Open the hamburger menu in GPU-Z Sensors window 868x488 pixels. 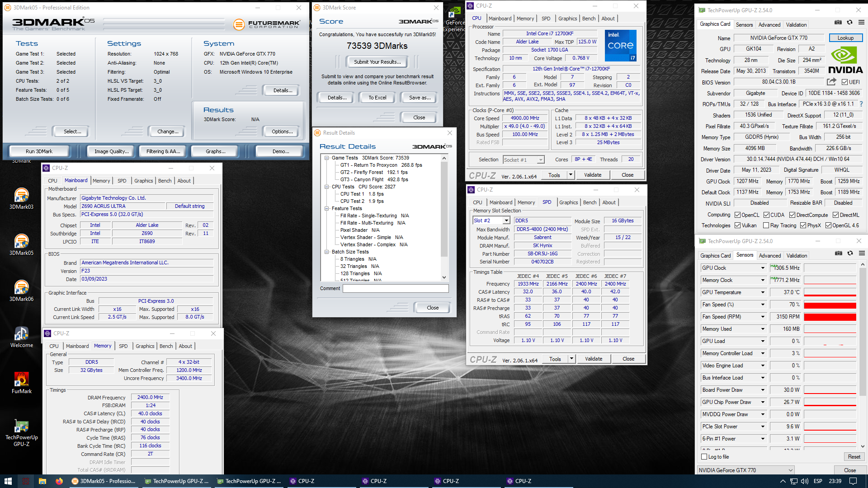point(862,253)
